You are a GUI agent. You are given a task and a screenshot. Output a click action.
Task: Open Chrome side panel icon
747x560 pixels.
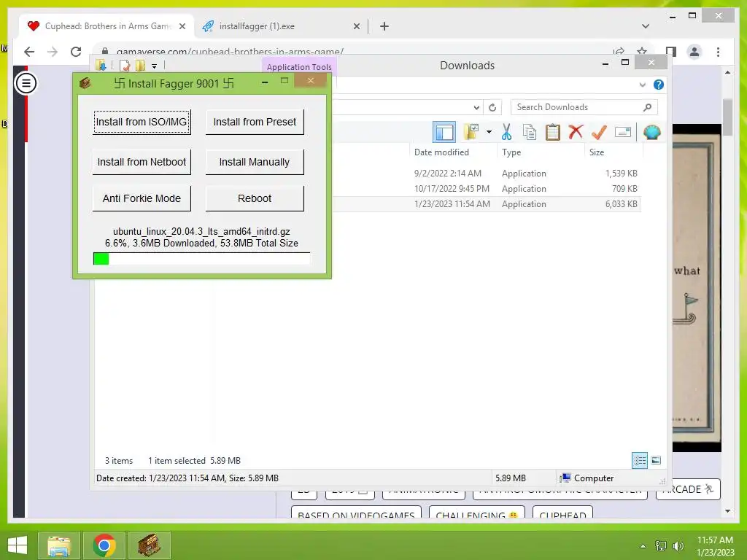671,52
